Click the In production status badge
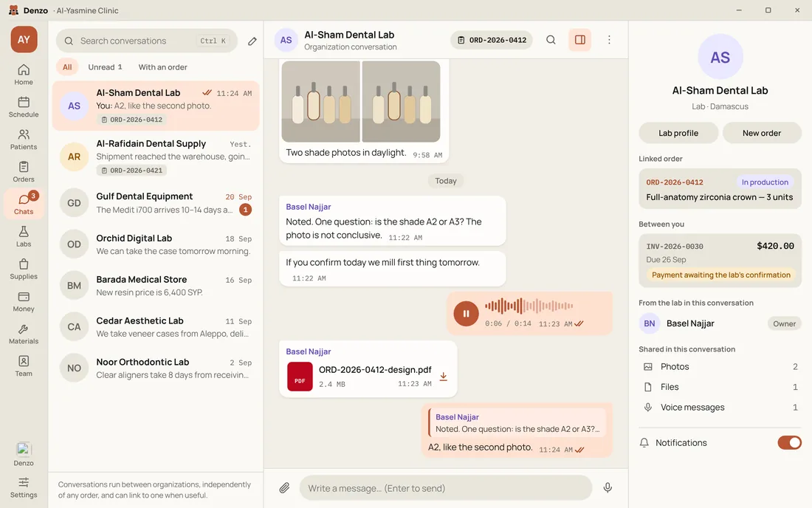Viewport: 812px width, 508px height. (x=765, y=182)
